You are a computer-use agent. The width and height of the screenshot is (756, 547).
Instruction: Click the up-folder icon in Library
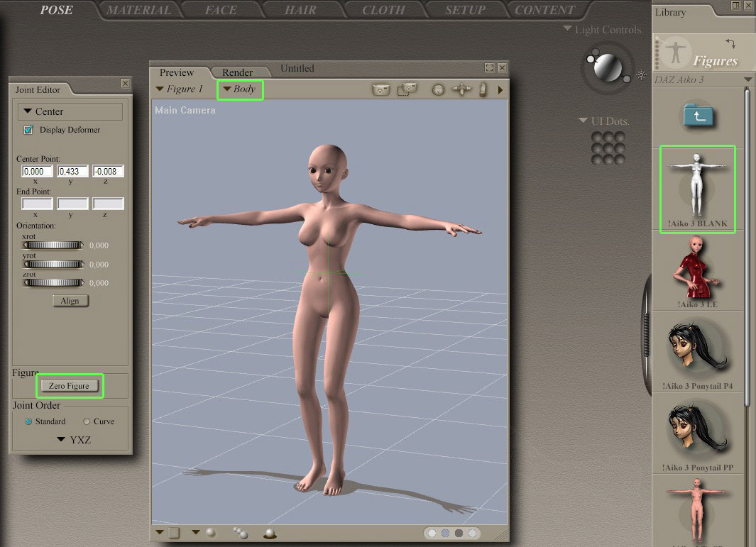(698, 115)
